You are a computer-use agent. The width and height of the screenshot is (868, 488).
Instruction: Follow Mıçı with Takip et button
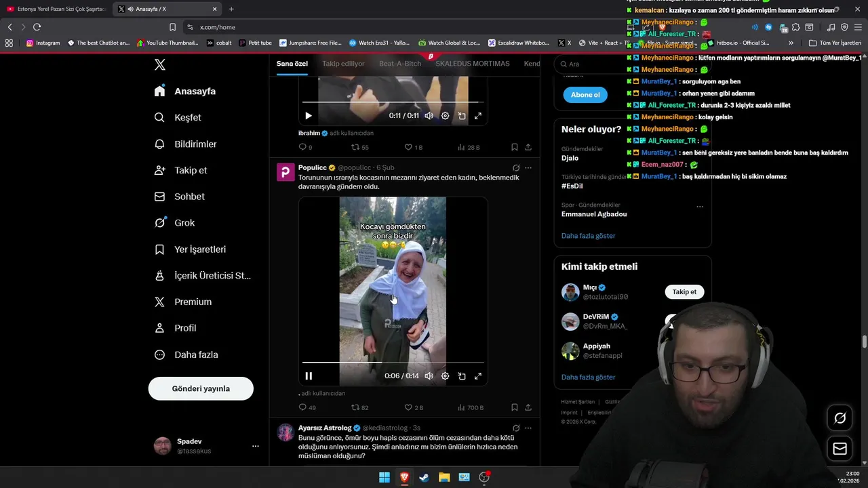coord(684,291)
